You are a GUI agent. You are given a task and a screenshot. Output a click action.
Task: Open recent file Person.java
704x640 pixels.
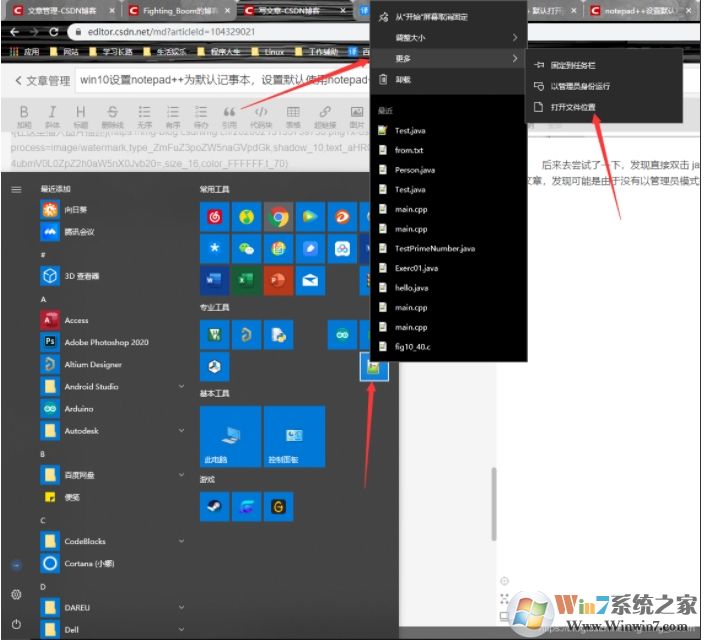pos(448,170)
